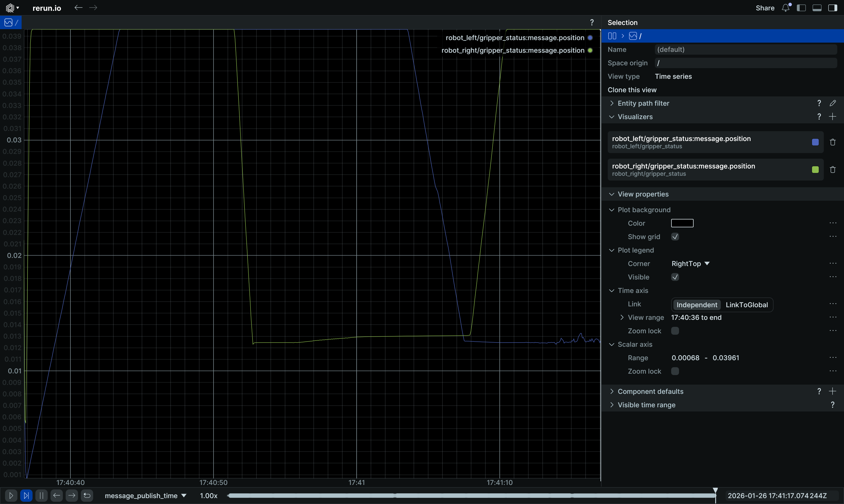Image resolution: width=844 pixels, height=504 pixels.
Task: Delete the robot_left gripper visualizer
Action: 833,142
